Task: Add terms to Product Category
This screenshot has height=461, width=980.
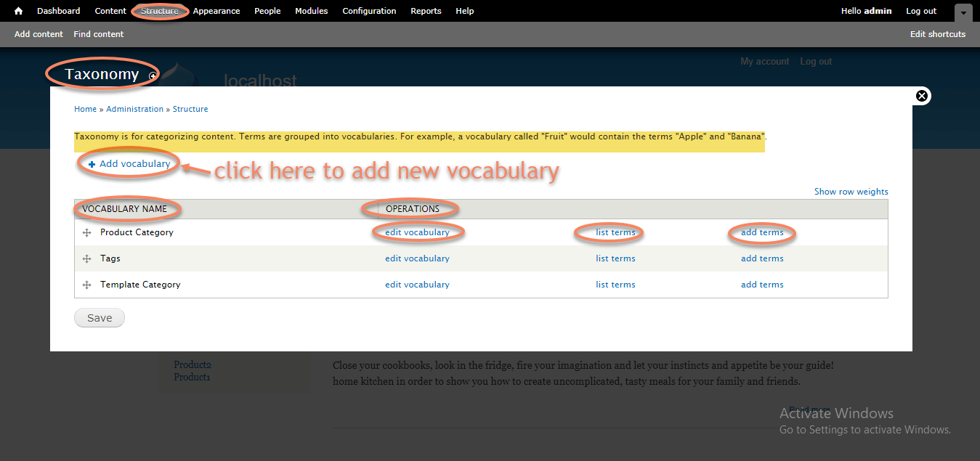Action: [762, 232]
